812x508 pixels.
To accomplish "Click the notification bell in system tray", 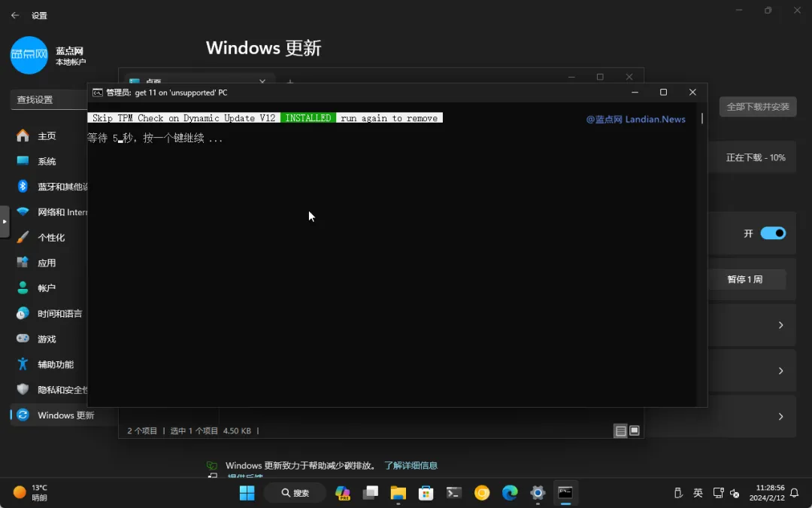I will click(x=795, y=493).
